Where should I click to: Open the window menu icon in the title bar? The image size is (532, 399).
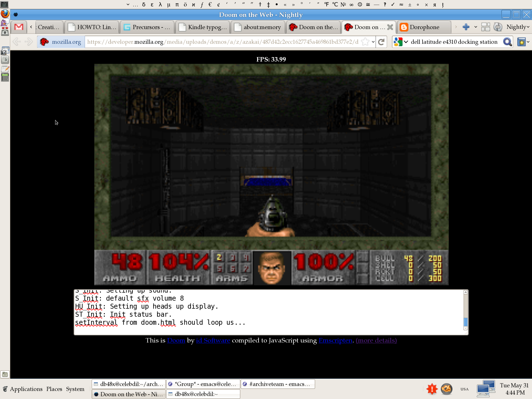pyautogui.click(x=16, y=14)
